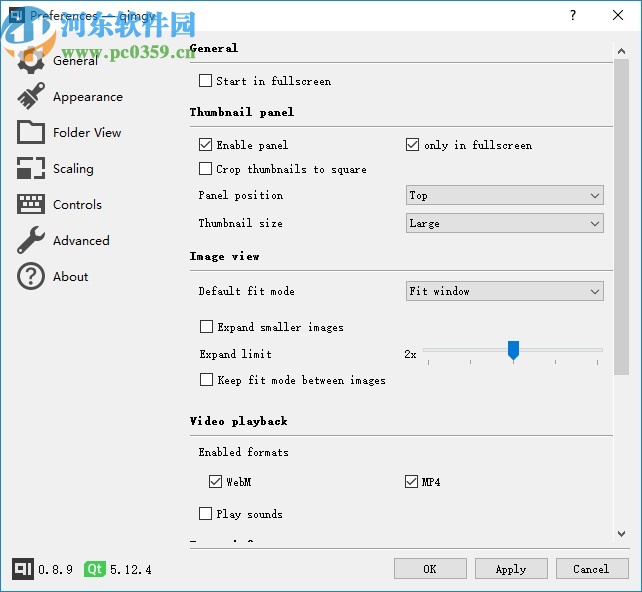Check Crop thumbnails to square
This screenshot has width=642, height=592.
(205, 169)
